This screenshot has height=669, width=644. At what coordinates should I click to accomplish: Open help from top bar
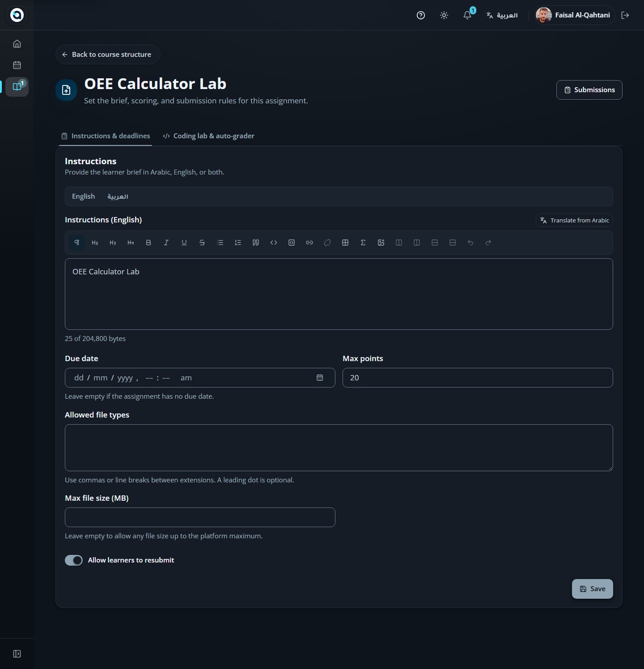(x=421, y=15)
